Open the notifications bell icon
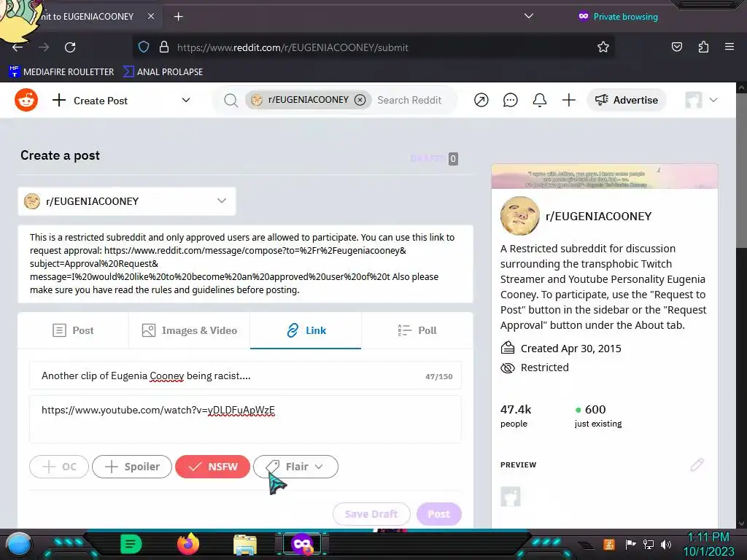 tap(539, 100)
